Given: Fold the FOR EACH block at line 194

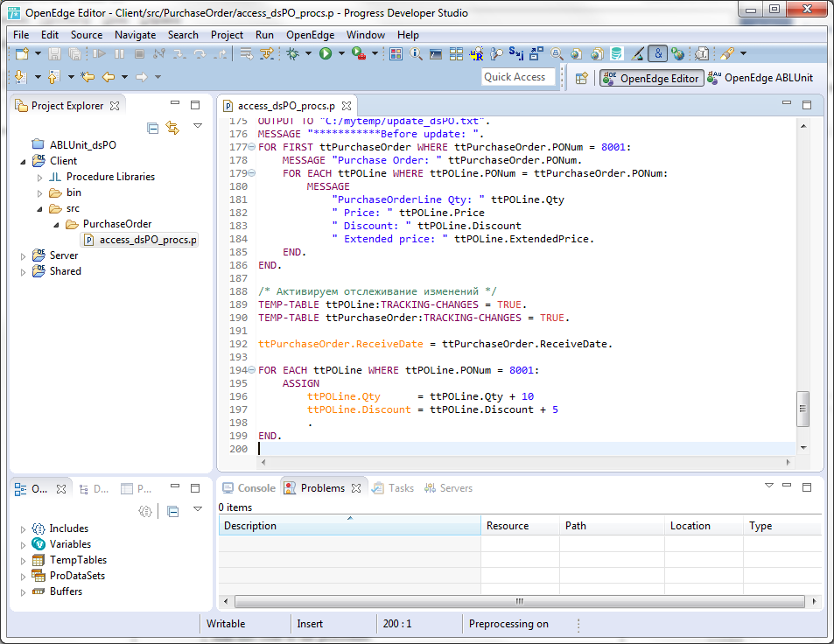Looking at the screenshot, I should pyautogui.click(x=251, y=370).
